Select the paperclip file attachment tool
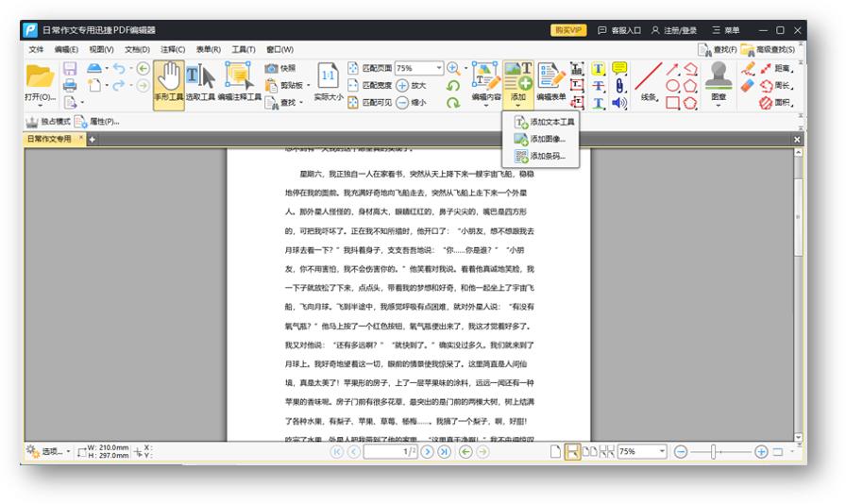Image resolution: width=846 pixels, height=504 pixels. coord(619,85)
